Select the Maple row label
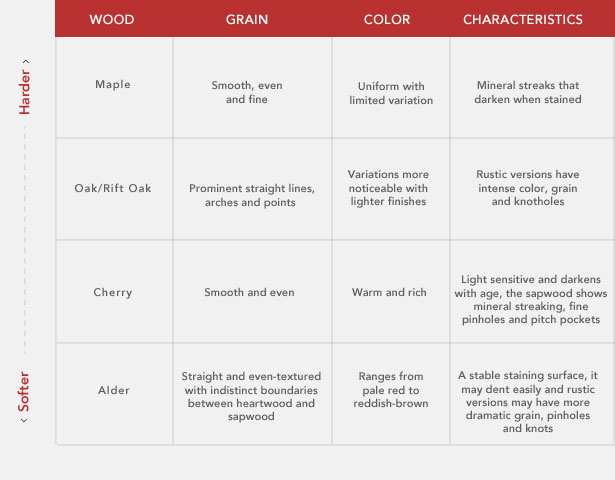 click(113, 85)
